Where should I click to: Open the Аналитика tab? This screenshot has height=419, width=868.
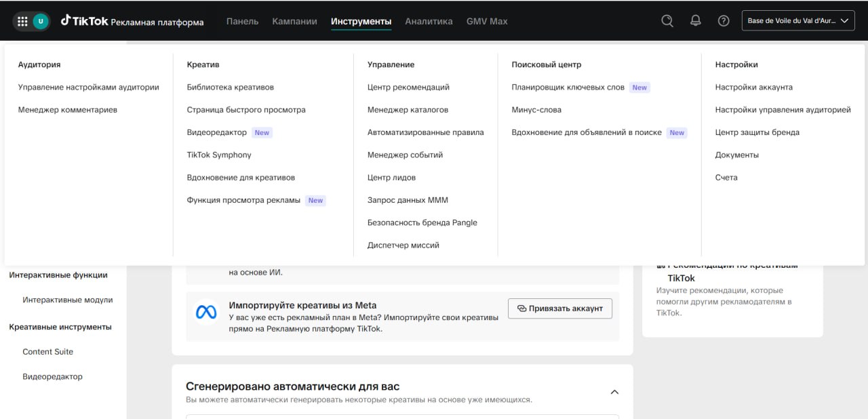(429, 21)
